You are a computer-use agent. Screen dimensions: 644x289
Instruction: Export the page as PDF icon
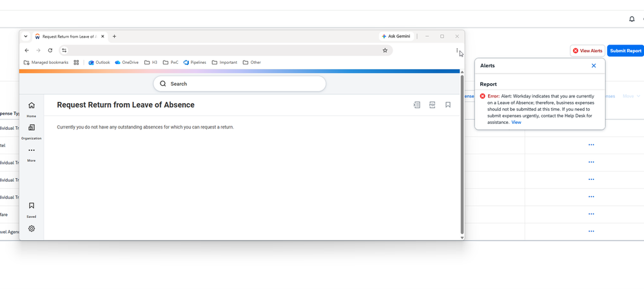pos(432,105)
